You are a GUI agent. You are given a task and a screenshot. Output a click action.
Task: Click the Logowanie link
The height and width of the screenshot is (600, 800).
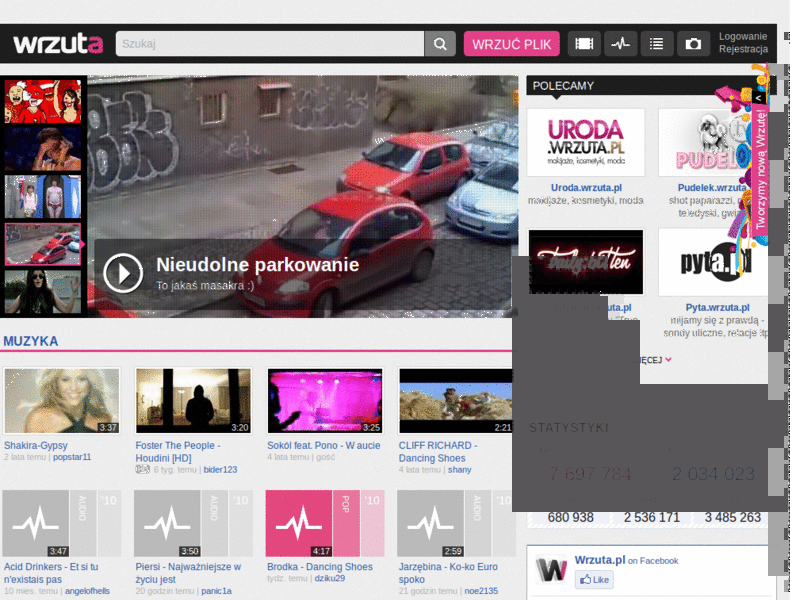click(743, 37)
